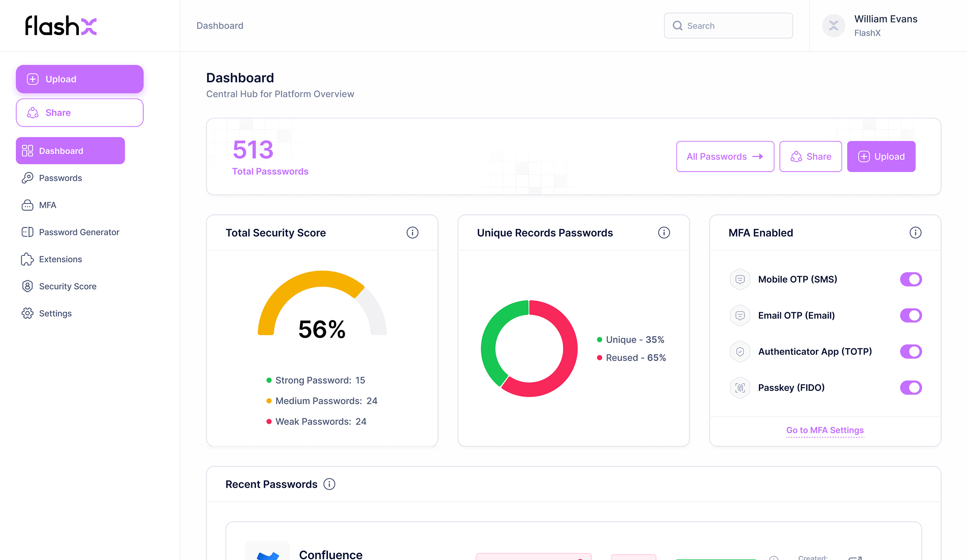Viewport: 967px width, 560px height.
Task: Click the info icon for Unique Records Passwords
Action: click(664, 233)
